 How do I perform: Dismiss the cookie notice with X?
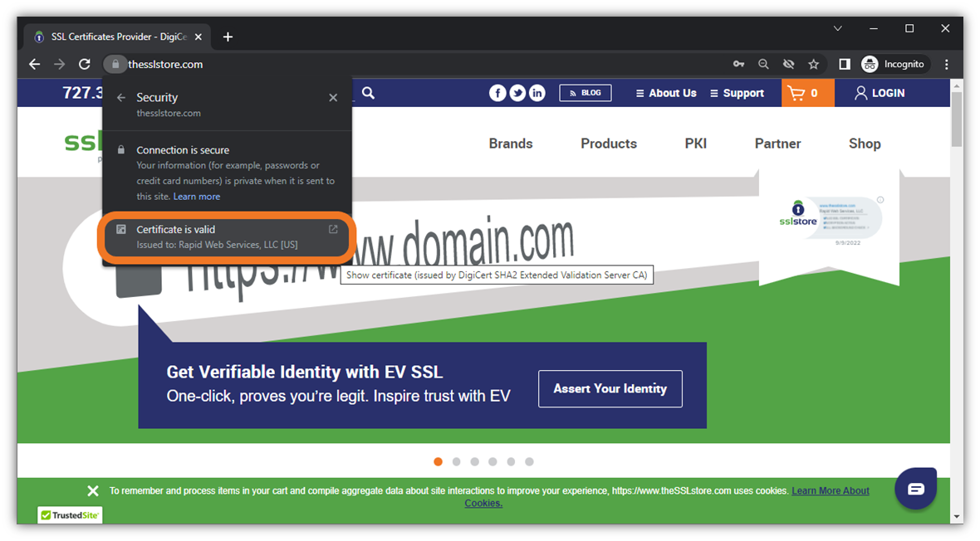click(93, 491)
